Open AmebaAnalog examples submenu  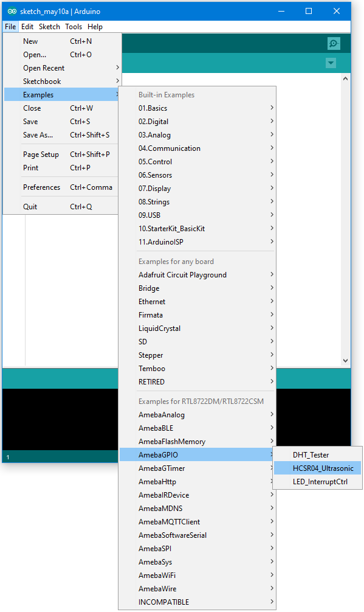pos(197,415)
